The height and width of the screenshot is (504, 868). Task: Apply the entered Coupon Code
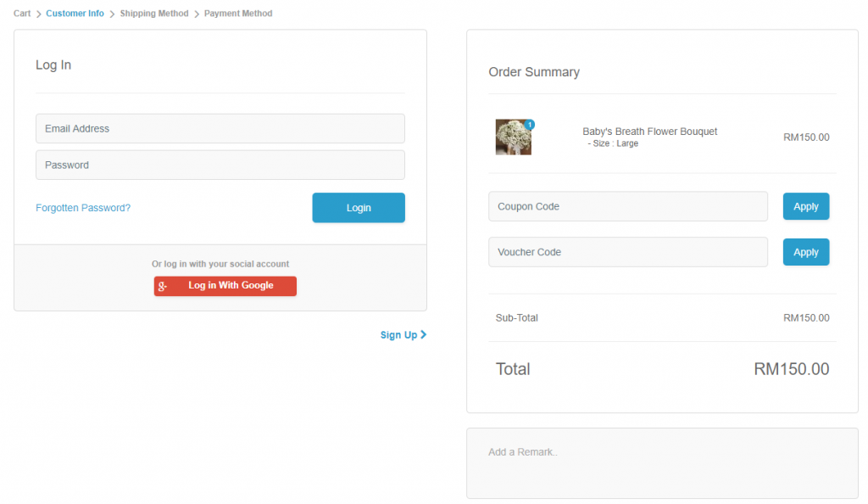tap(805, 206)
